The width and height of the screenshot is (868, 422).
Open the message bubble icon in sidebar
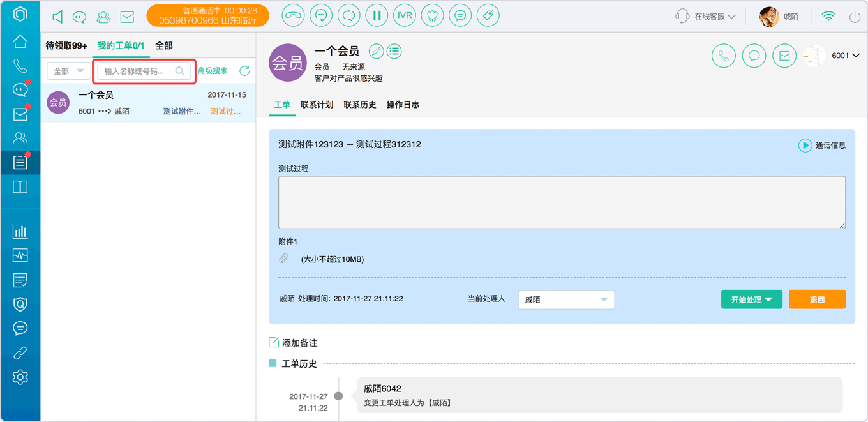[x=20, y=328]
